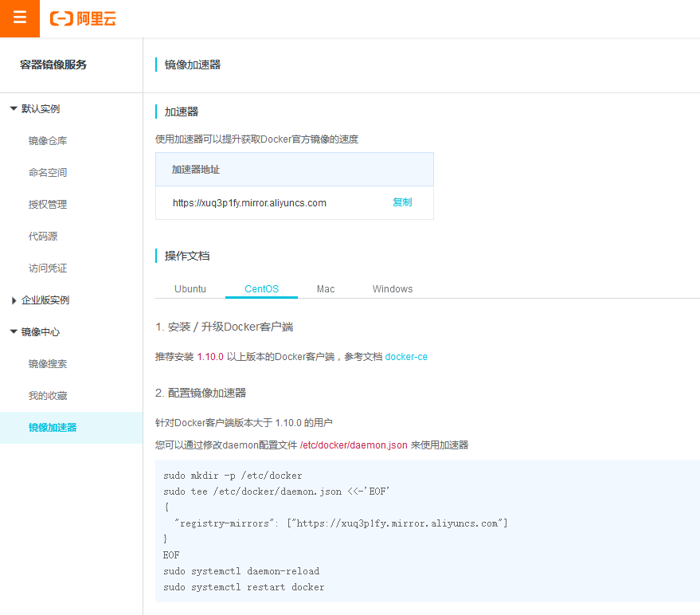Collapse the 镜像中心 section
This screenshot has height=615, width=700.
(x=35, y=332)
